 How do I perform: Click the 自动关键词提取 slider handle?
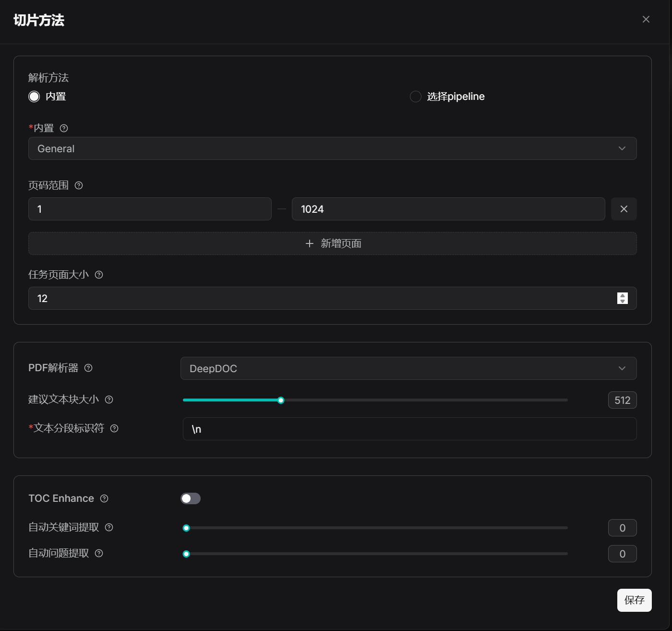point(186,528)
